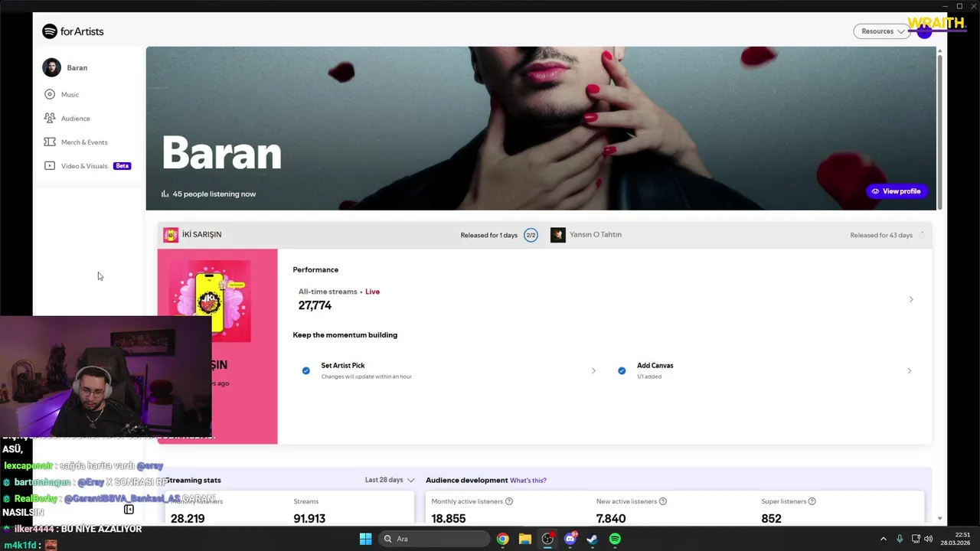The image size is (980, 551).
Task: Click the Released for 43 days text
Action: [x=881, y=235]
